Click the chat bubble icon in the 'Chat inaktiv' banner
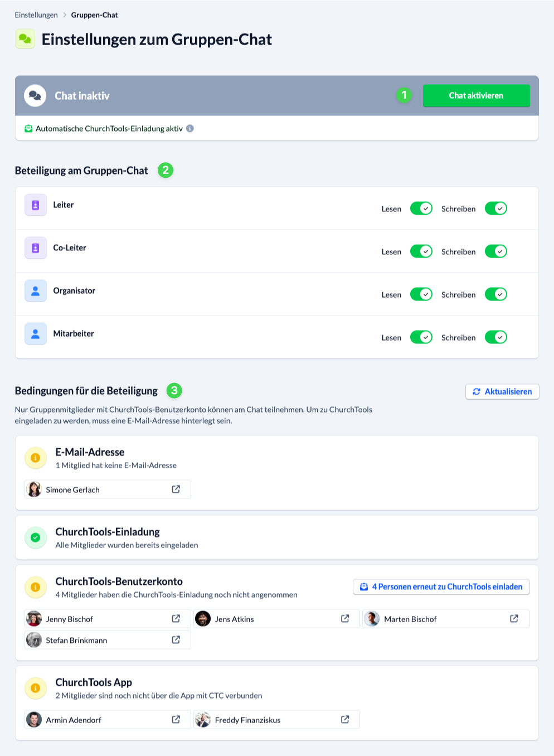This screenshot has height=756, width=554. pyautogui.click(x=36, y=95)
